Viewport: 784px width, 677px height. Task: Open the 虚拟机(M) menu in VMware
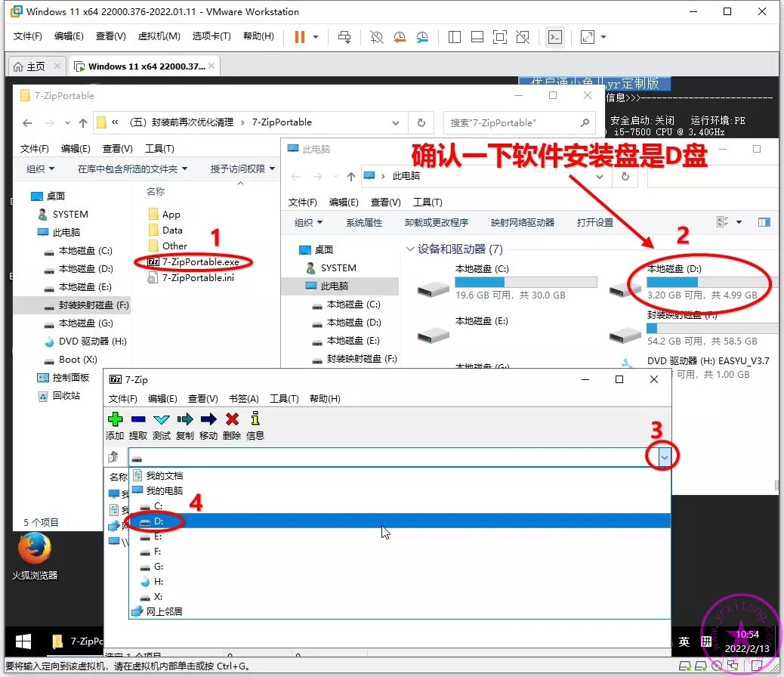pos(159,36)
